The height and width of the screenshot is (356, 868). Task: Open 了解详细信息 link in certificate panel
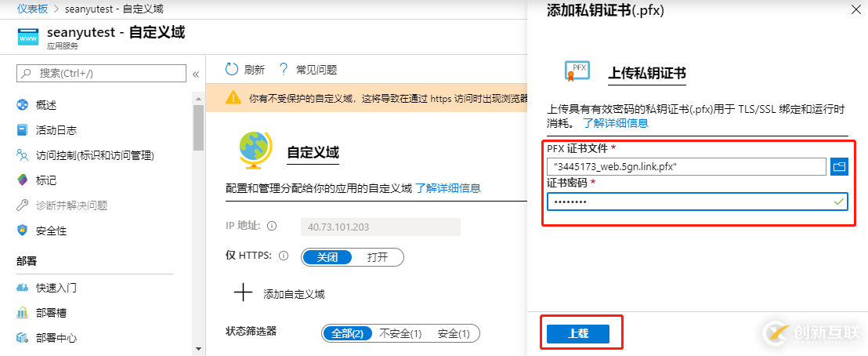pyautogui.click(x=616, y=123)
